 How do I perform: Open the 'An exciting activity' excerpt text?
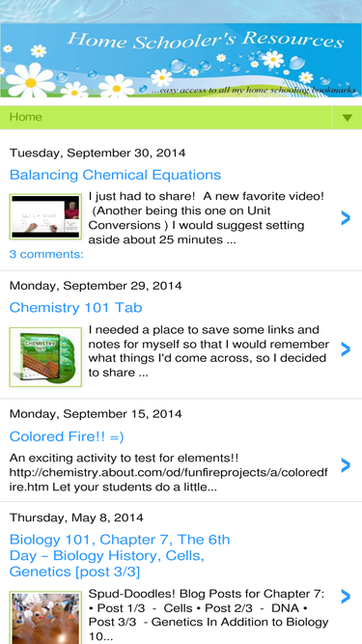169,472
